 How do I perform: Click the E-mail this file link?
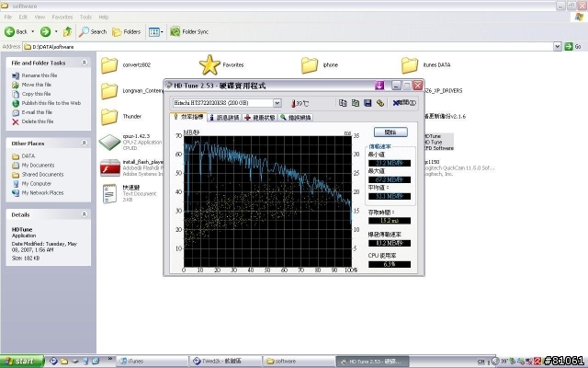click(37, 112)
